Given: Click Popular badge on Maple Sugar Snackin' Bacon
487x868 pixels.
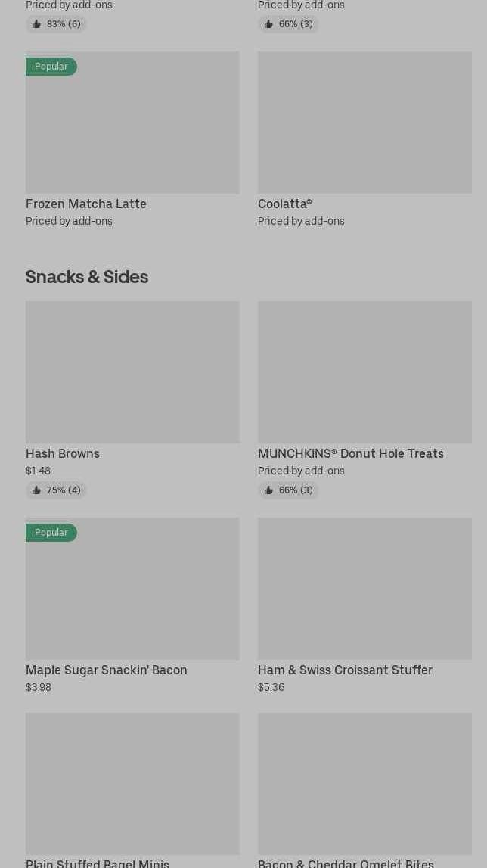Looking at the screenshot, I should pyautogui.click(x=51, y=533).
